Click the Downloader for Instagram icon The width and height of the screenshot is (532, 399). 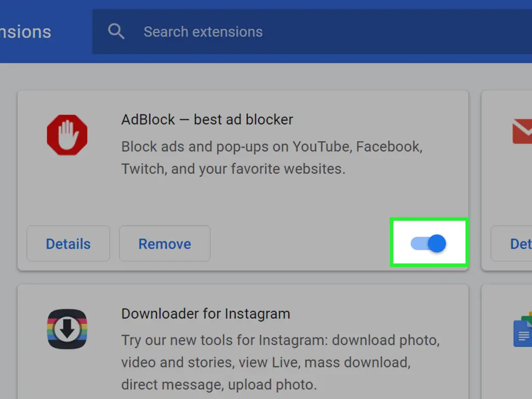67,329
